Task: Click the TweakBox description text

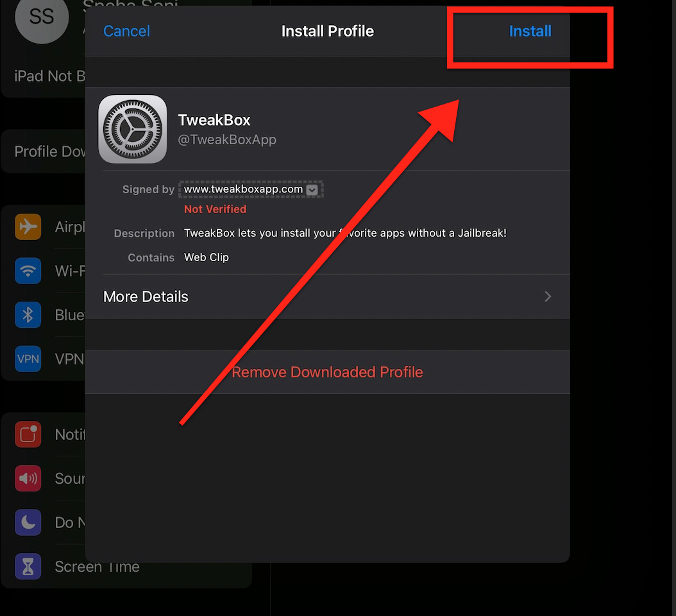Action: [345, 234]
